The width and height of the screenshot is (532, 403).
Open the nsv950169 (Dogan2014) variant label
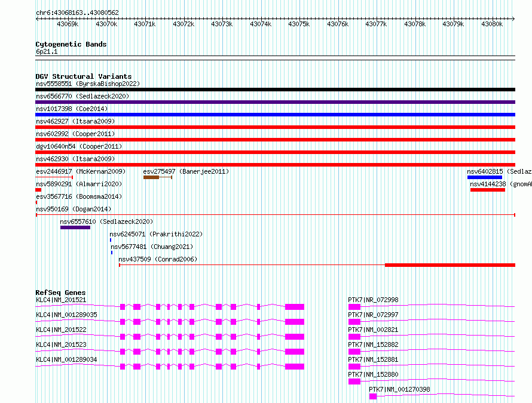point(74,209)
